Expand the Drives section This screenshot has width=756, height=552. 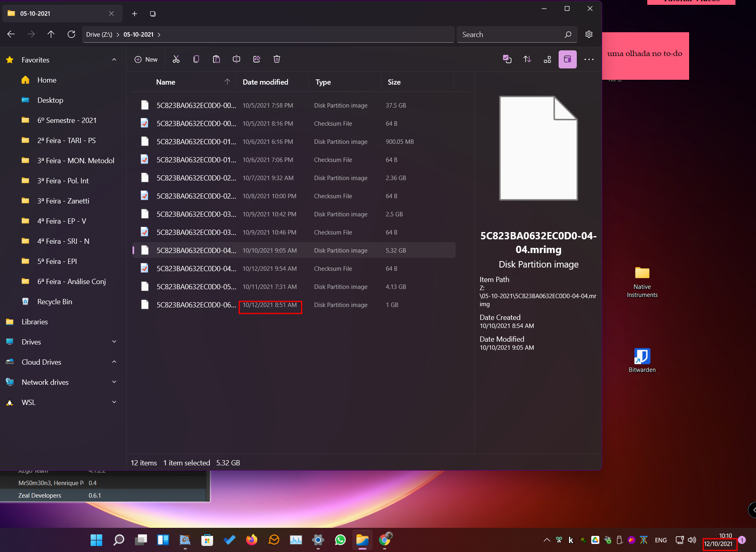tap(114, 342)
